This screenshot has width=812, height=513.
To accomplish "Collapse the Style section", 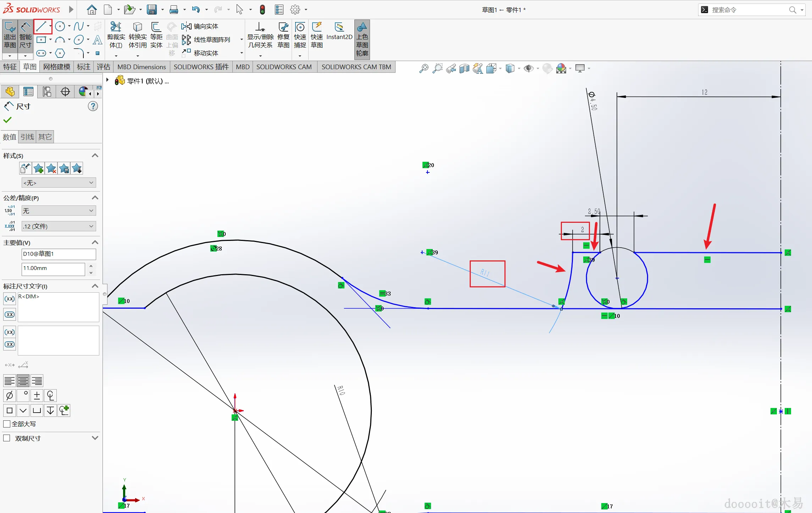I will pos(95,156).
